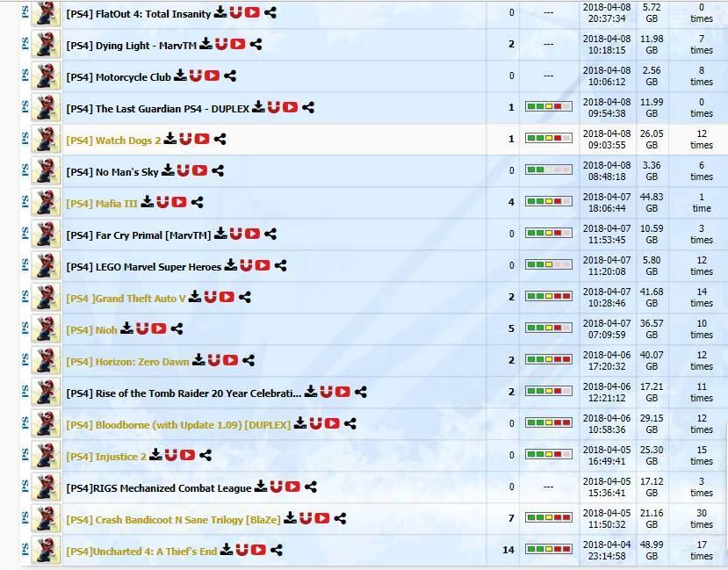Open the Mafia III torrent page

102,203
